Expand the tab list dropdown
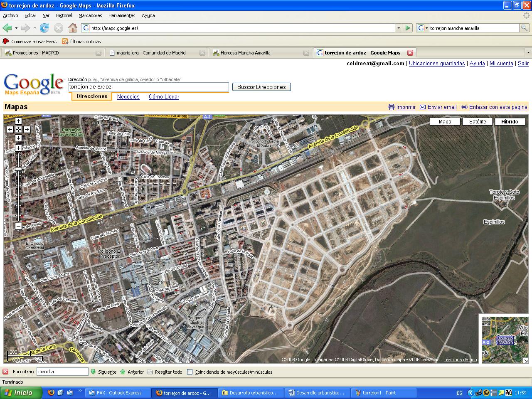The width and height of the screenshot is (532, 399). pos(528,53)
